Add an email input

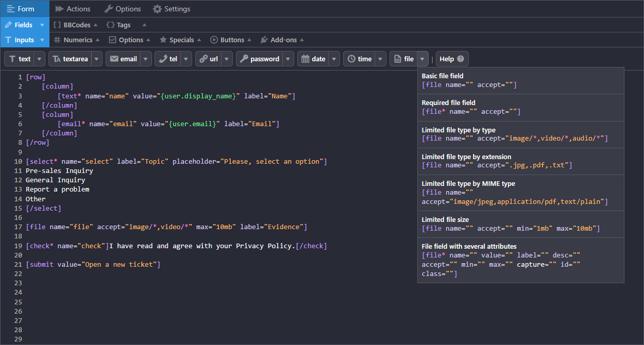click(123, 58)
